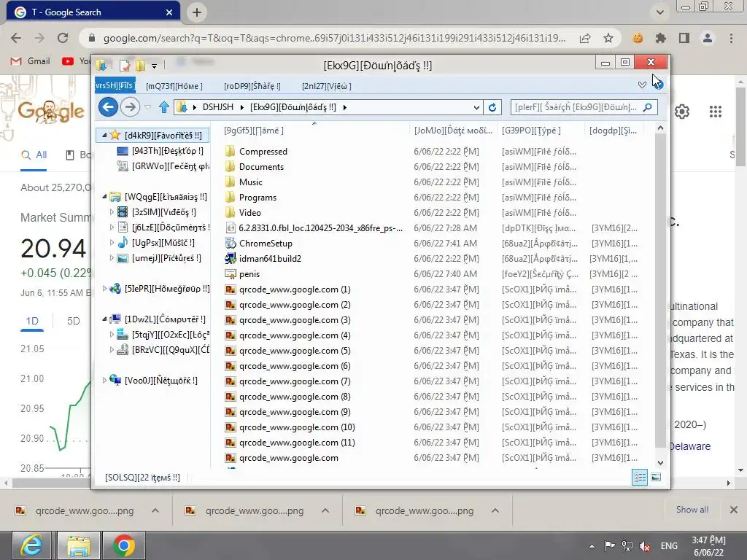Click the Chrome address bar URL
This screenshot has height=560, width=747.
click(x=334, y=38)
